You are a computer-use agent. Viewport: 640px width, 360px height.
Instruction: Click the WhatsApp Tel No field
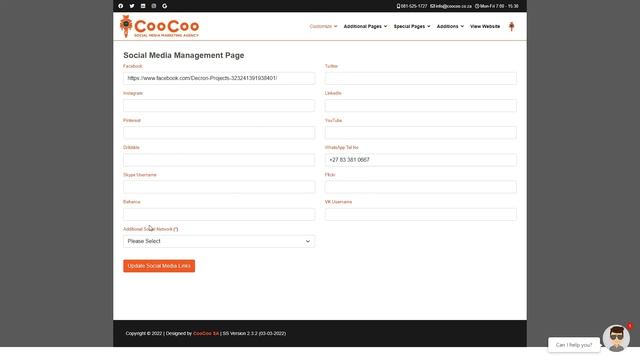(x=420, y=160)
